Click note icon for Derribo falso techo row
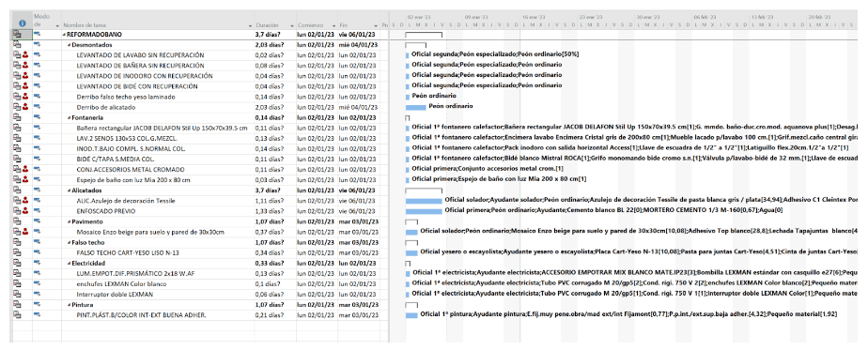The height and width of the screenshot is (350, 868). [17, 97]
